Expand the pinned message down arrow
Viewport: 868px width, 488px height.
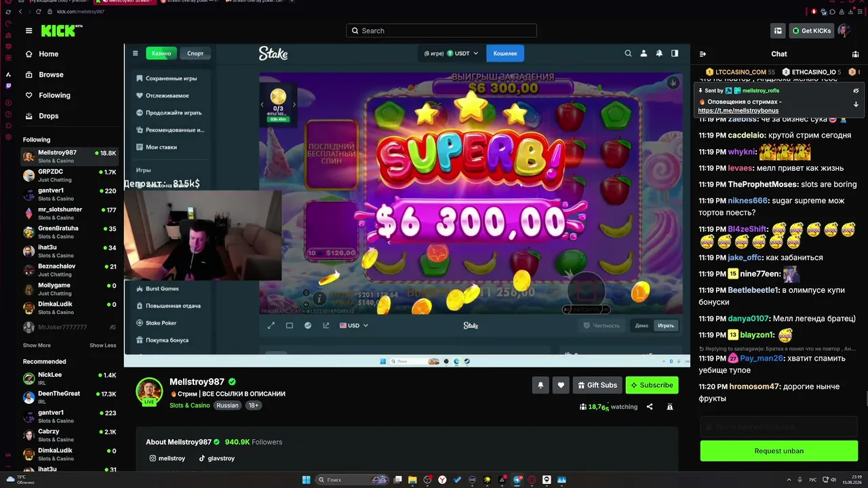[856, 104]
